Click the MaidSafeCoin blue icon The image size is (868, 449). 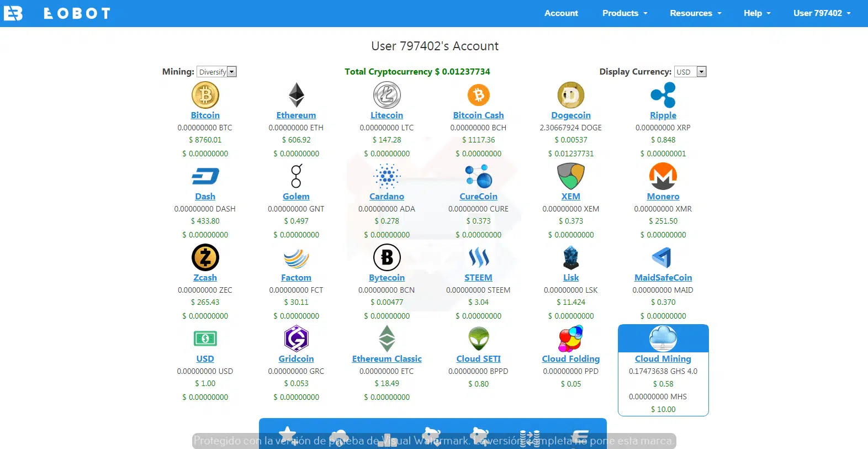point(662,257)
